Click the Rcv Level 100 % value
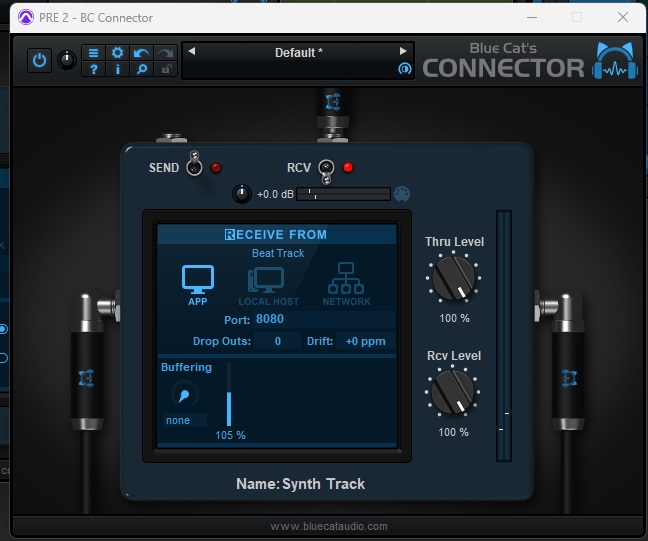The image size is (648, 541). (x=453, y=432)
